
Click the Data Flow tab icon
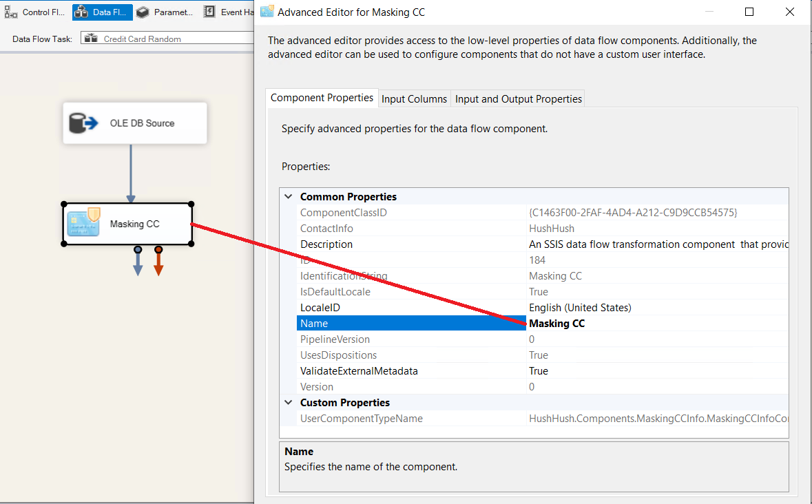point(81,12)
